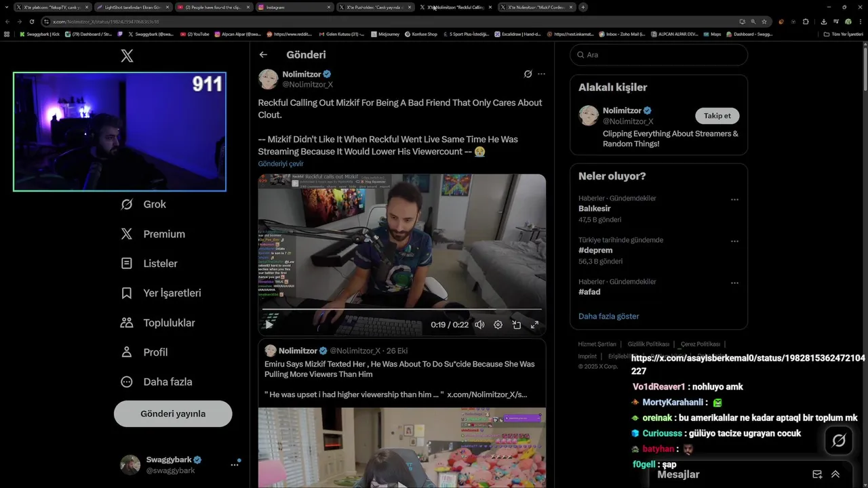This screenshot has width=868, height=488.
Task: Click Nolimitzor's avatar on the main post
Action: coord(268,79)
